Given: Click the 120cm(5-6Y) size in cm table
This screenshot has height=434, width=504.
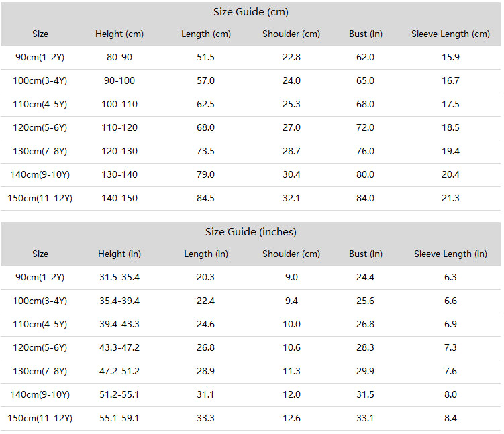Looking at the screenshot, I should tap(40, 127).
